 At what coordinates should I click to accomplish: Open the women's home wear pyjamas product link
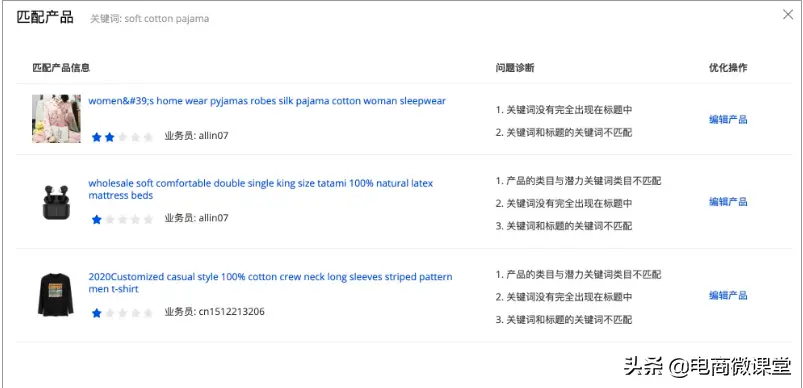click(267, 101)
